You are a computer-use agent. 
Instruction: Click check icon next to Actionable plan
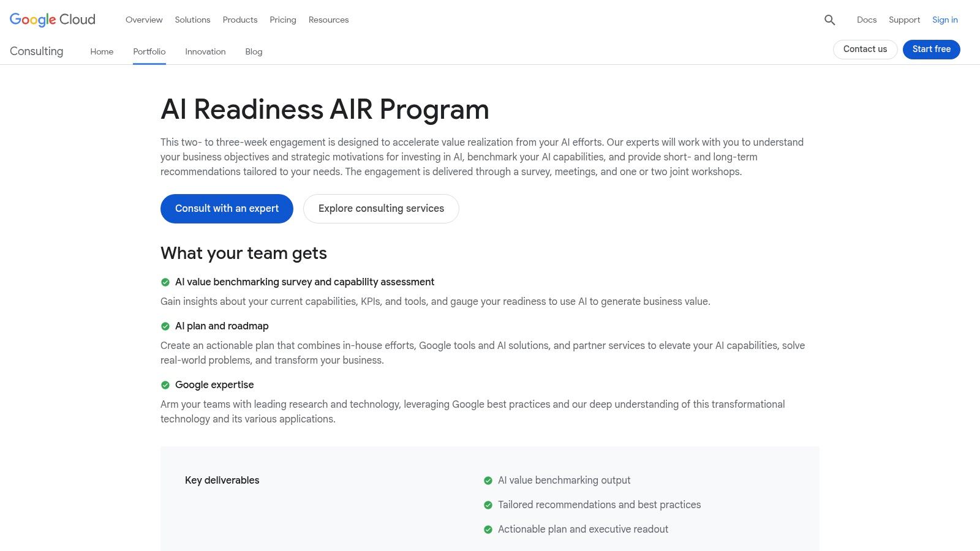(488, 530)
